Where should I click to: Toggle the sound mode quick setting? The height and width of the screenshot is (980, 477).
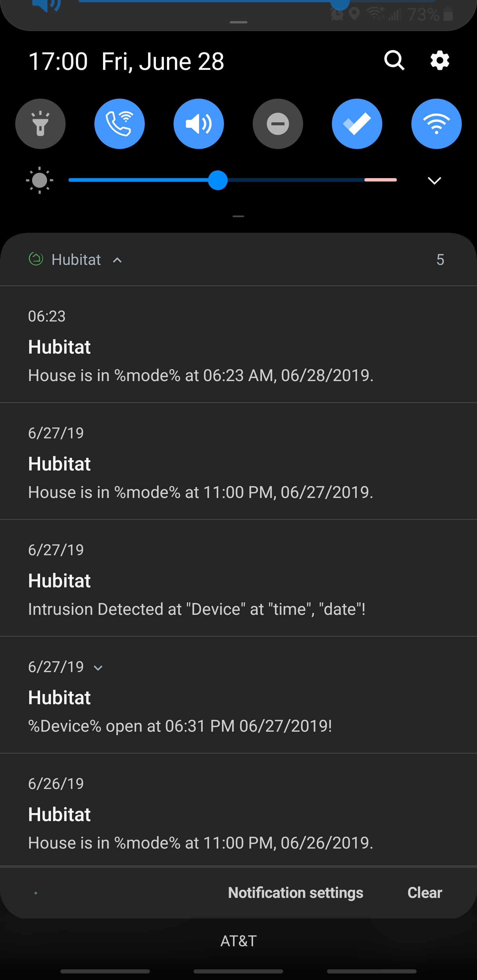199,123
